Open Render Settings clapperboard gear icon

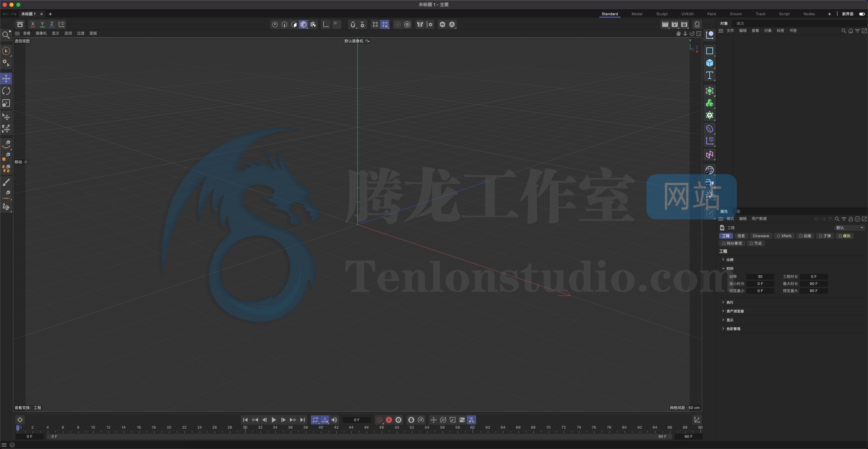tap(684, 24)
